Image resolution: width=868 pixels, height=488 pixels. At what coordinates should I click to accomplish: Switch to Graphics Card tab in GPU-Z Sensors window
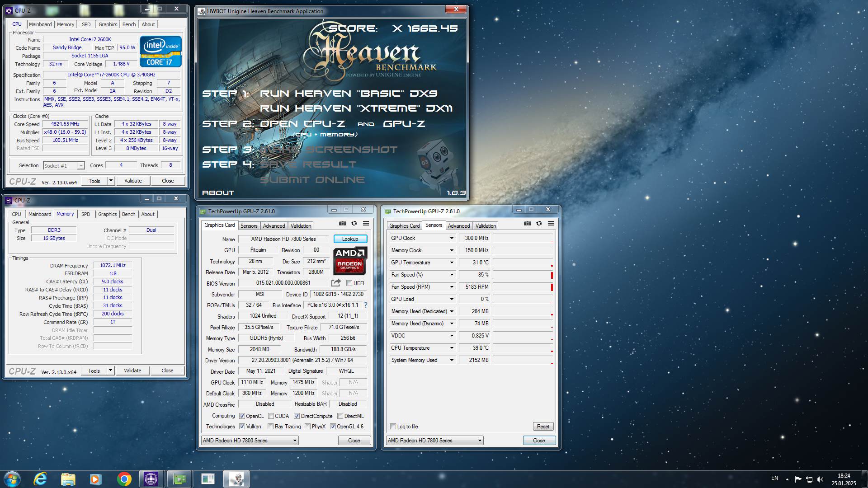[x=404, y=226]
